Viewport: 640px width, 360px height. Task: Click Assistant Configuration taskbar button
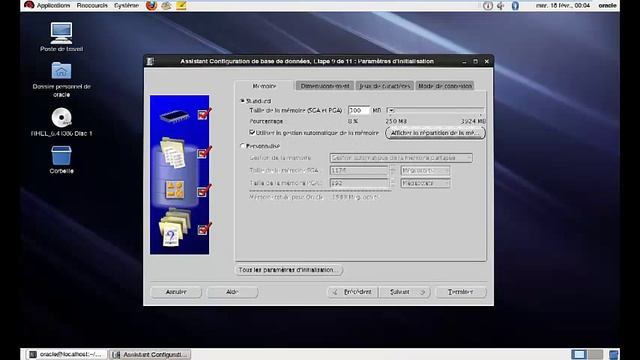coord(150,354)
